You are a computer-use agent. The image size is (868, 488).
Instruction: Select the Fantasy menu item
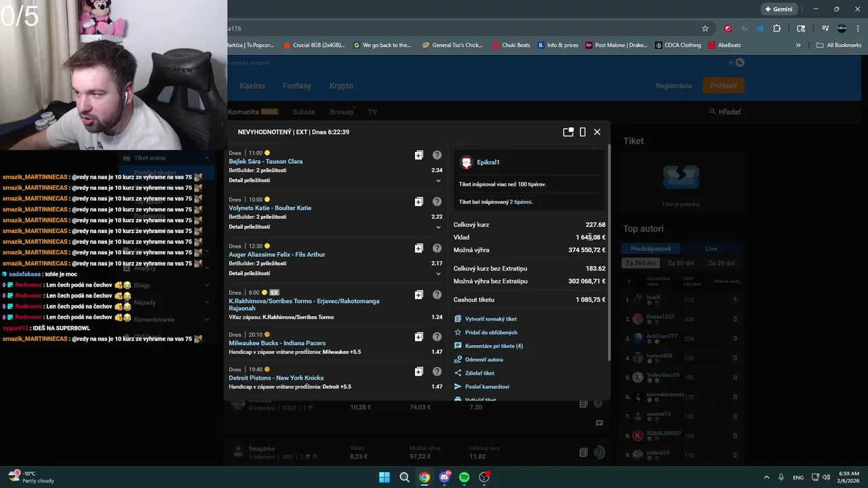click(297, 86)
